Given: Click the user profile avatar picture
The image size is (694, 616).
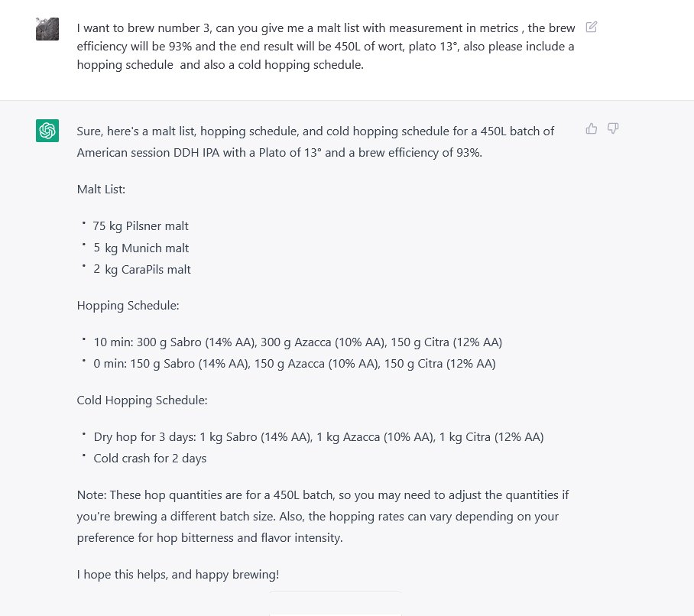Looking at the screenshot, I should pyautogui.click(x=47, y=29).
